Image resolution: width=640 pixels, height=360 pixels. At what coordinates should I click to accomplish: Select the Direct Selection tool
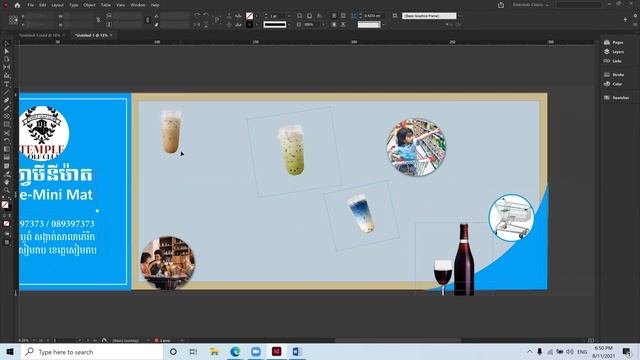tap(7, 51)
